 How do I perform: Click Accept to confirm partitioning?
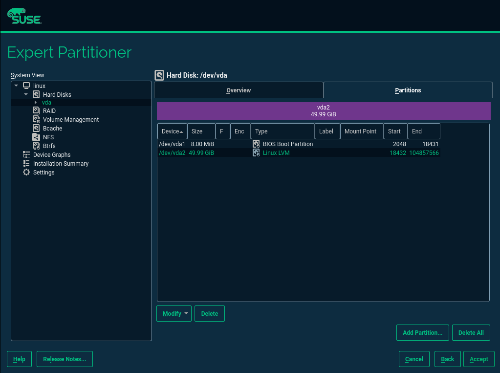point(479,359)
